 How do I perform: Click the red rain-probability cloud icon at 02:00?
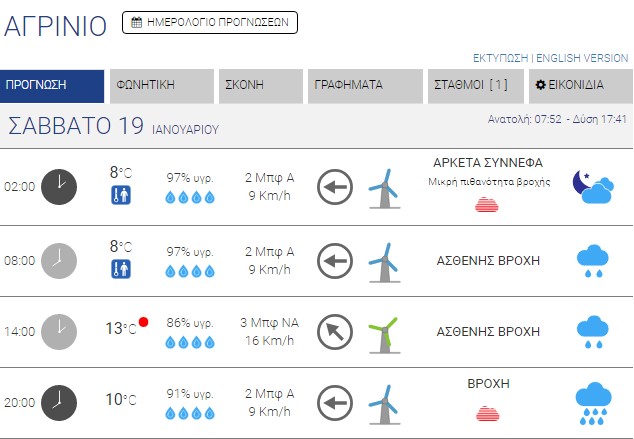487,204
